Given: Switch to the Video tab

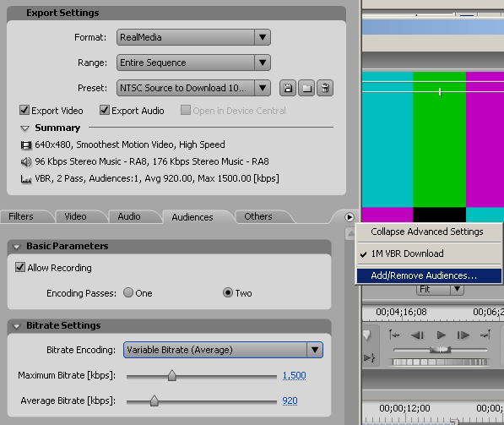Looking at the screenshot, I should click(75, 216).
